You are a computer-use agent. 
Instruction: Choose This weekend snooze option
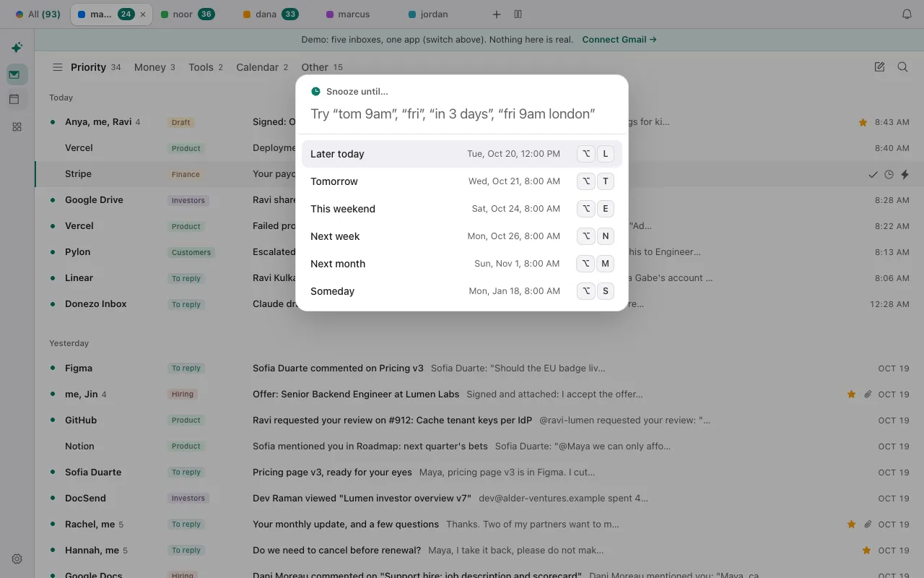[x=462, y=209]
